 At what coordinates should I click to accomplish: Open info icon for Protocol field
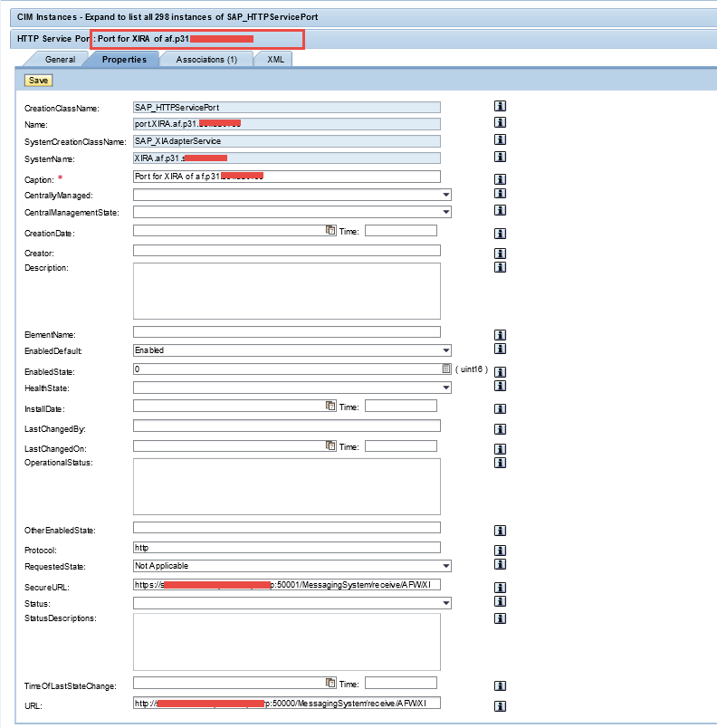500,551
